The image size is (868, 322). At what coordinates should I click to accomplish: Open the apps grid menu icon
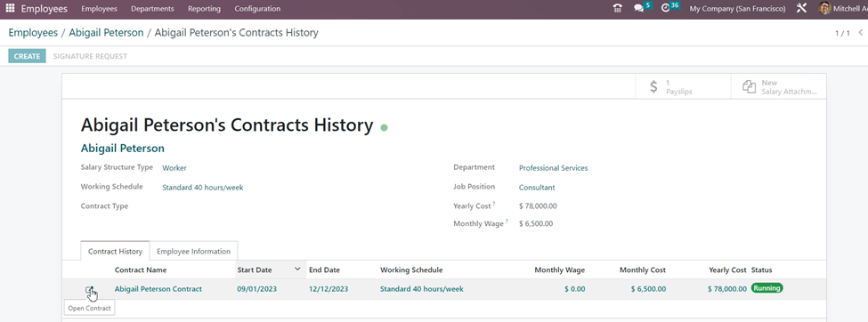[x=10, y=9]
